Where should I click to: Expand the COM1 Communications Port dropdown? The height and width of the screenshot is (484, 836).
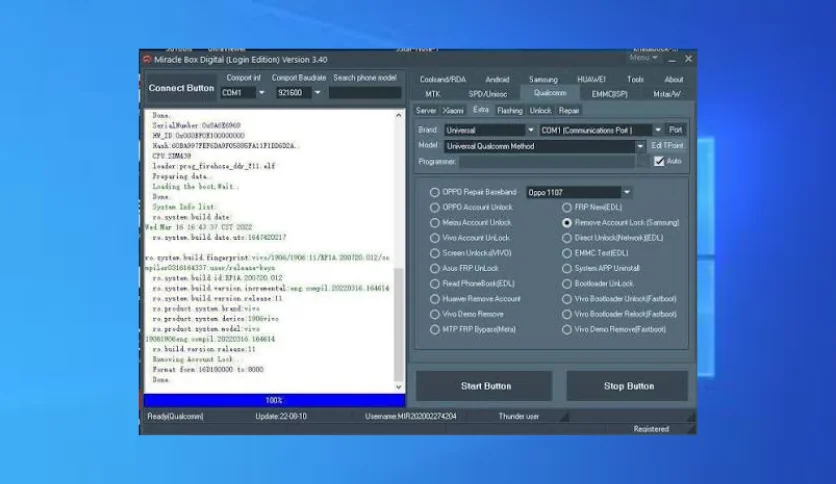click(657, 130)
